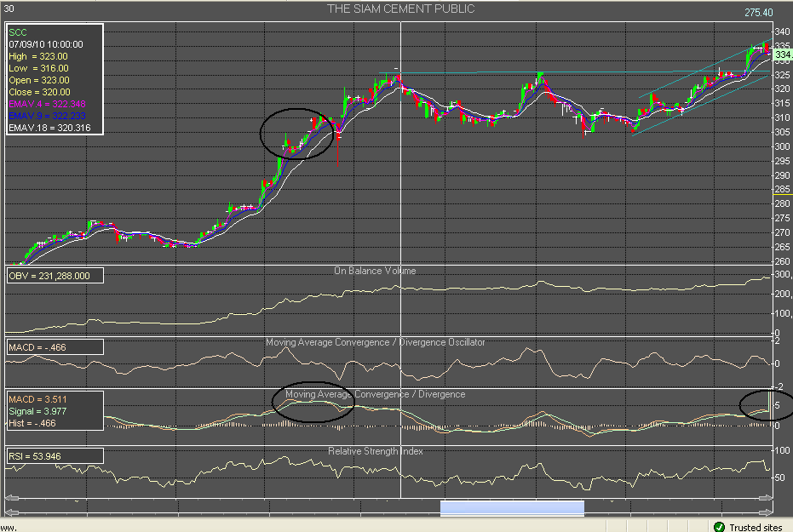The height and width of the screenshot is (532, 793).
Task: Click the ww. text in the status bar
Action: [x=9, y=528]
